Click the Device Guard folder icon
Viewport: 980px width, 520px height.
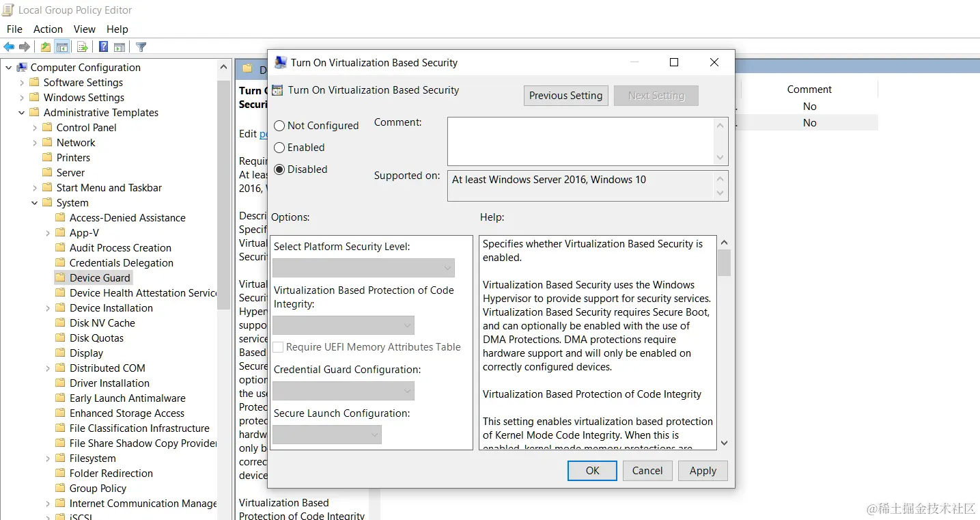click(x=60, y=278)
